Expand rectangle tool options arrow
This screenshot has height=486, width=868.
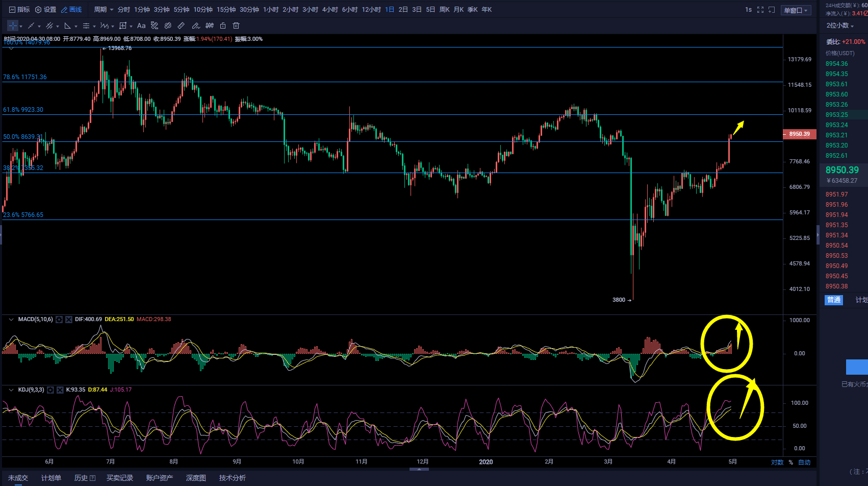click(131, 26)
